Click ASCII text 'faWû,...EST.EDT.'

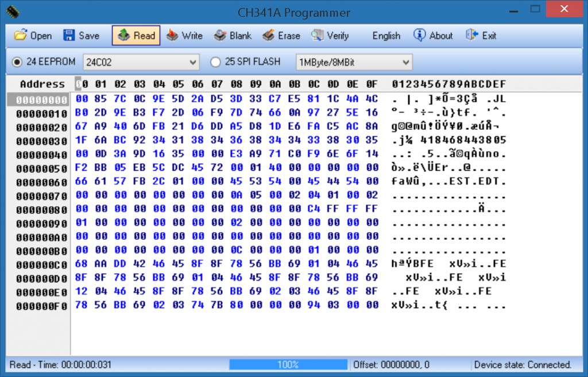coord(449,181)
